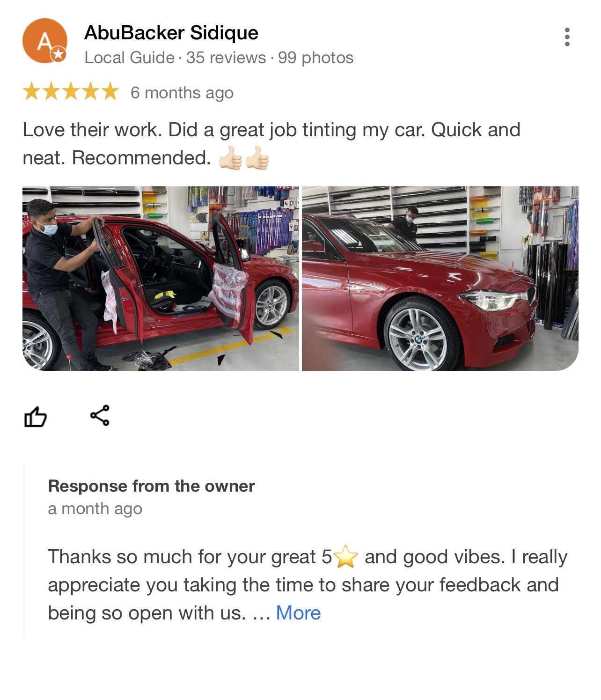Open reviewer name AbuBacker Sidique
The image size is (601, 700).
click(x=171, y=33)
